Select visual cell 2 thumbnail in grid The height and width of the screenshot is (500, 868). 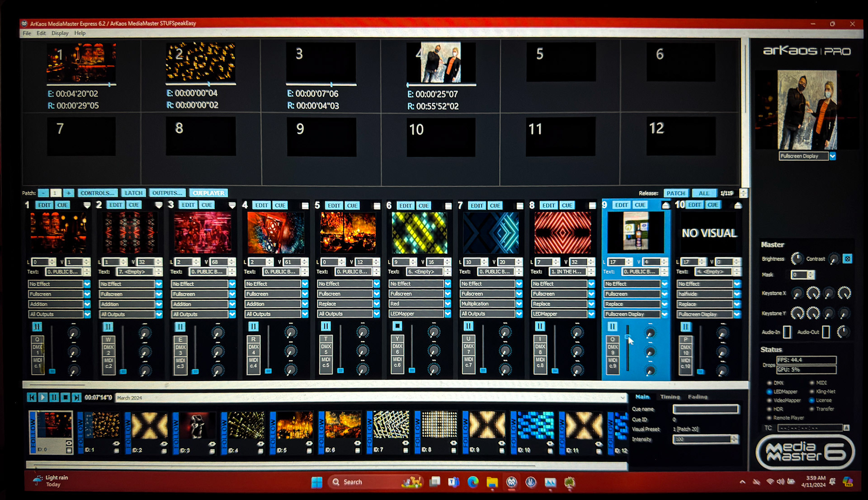[x=200, y=61]
